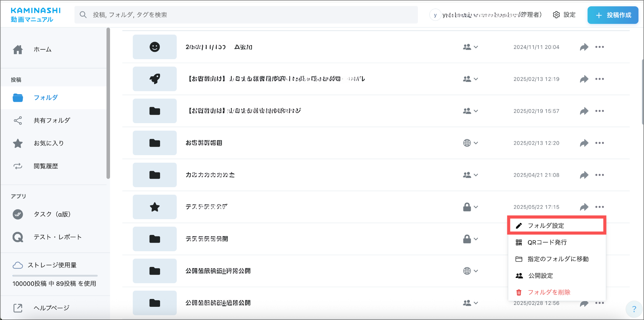This screenshot has height=320, width=644.
Task: Click the Q icon beside テスト・レポート
Action: coord(18,237)
